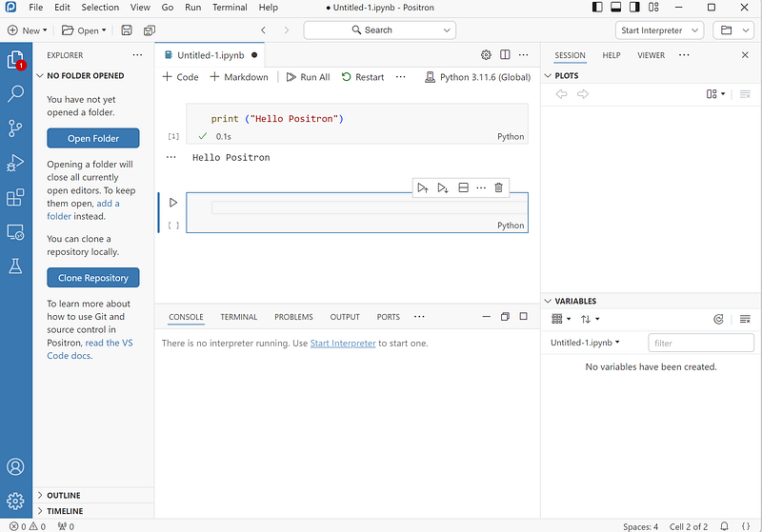Open the variables grouping dropdown

pyautogui.click(x=561, y=319)
